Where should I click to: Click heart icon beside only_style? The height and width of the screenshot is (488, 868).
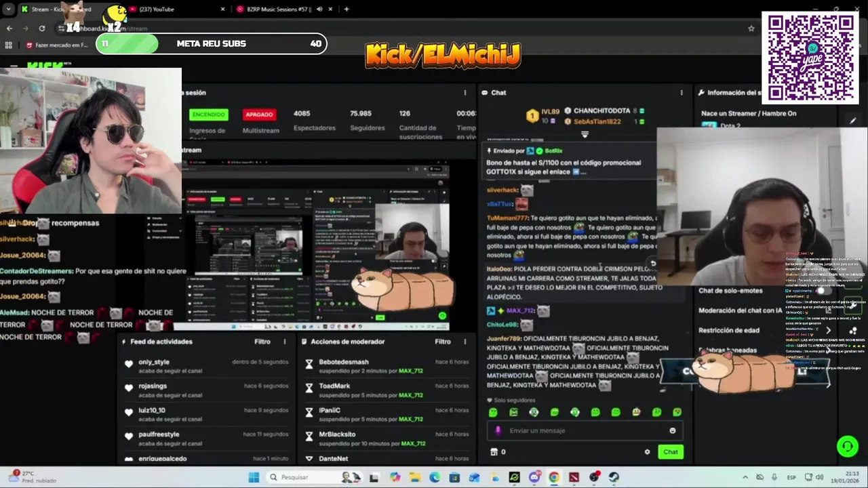click(129, 364)
